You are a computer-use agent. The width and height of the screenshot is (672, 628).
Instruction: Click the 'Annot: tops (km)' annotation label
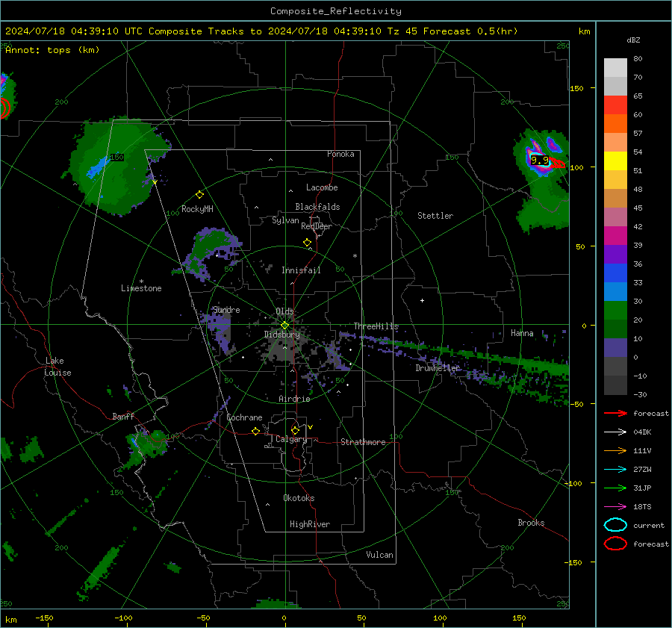point(52,50)
